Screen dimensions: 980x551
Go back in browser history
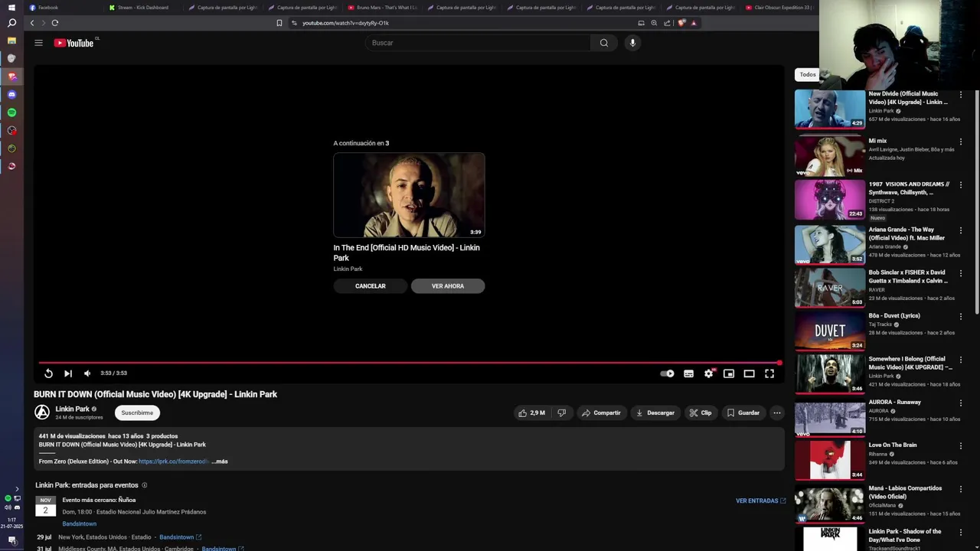(x=32, y=23)
